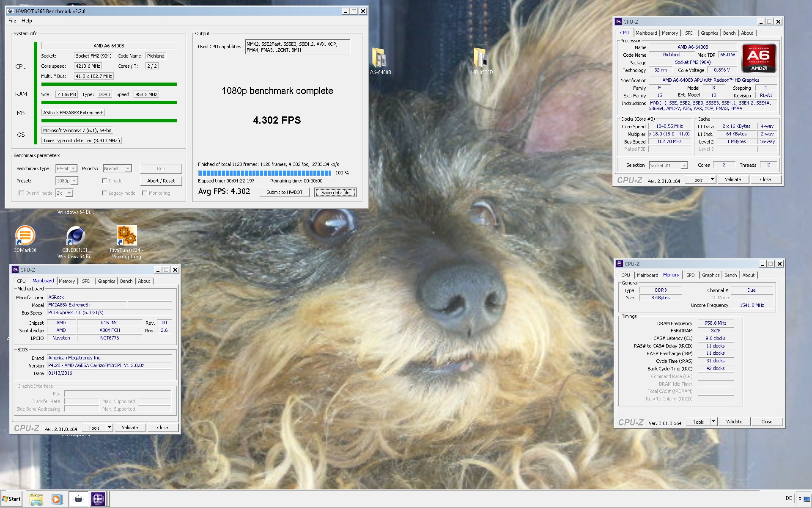Select the CPU-Z taskbar icon
The height and width of the screenshot is (508, 812).
[x=98, y=499]
